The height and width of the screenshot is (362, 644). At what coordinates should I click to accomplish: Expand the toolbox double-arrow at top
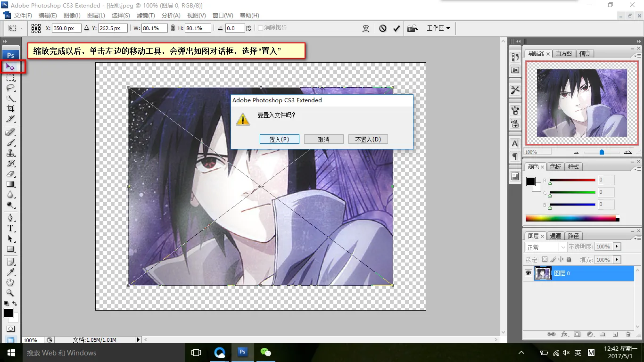click(5, 42)
